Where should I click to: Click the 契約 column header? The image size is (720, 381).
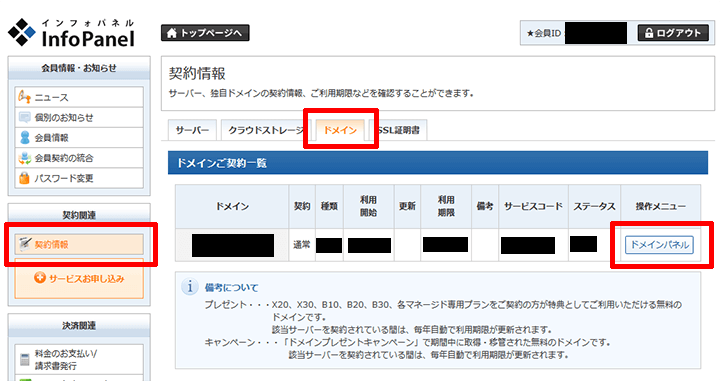[x=302, y=207]
